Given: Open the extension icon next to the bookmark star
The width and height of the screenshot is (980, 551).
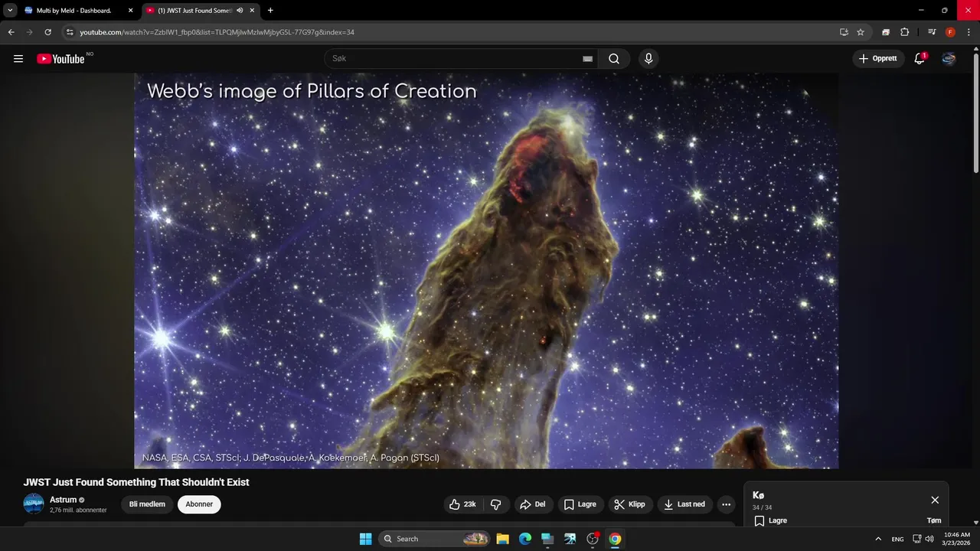Looking at the screenshot, I should point(886,32).
